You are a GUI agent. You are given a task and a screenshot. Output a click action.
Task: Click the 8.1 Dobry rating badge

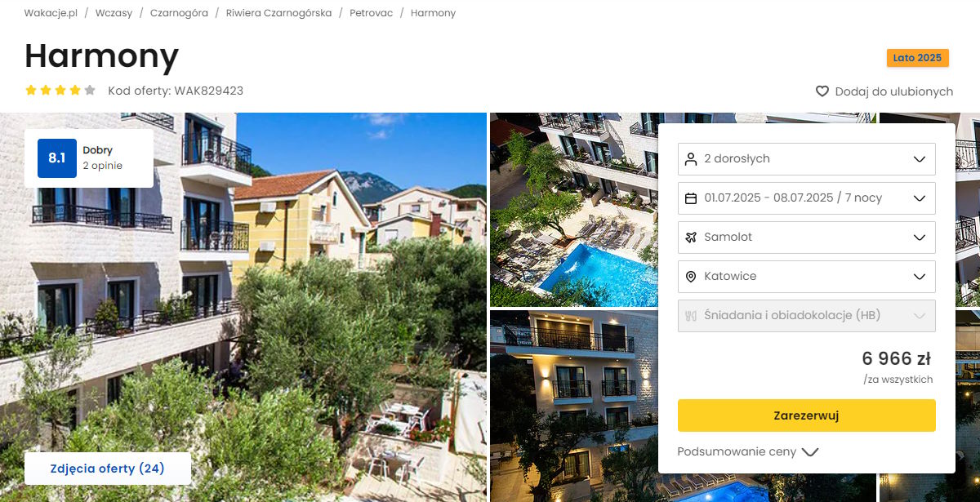click(x=89, y=158)
